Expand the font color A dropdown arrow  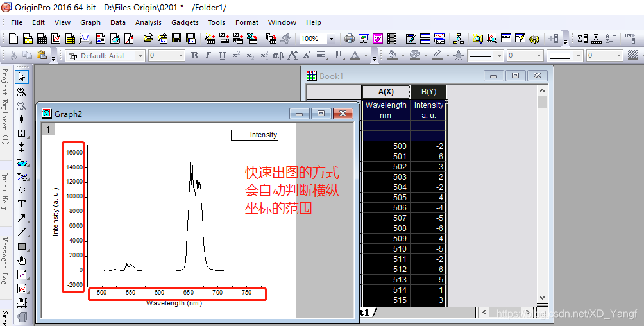coord(366,55)
